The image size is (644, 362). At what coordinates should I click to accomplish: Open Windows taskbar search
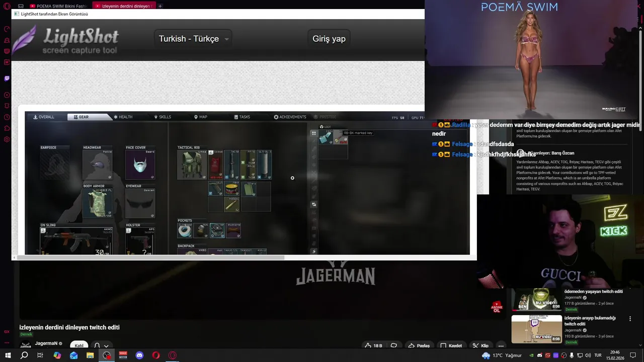click(24, 355)
